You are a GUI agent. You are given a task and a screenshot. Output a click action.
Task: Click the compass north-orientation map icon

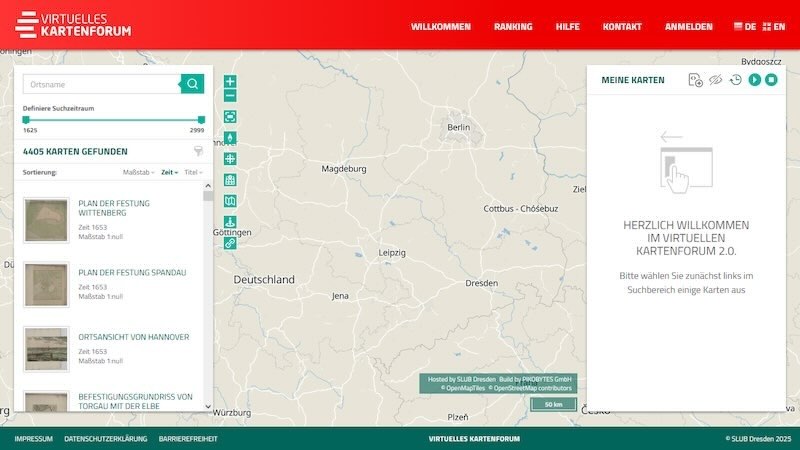(230, 138)
